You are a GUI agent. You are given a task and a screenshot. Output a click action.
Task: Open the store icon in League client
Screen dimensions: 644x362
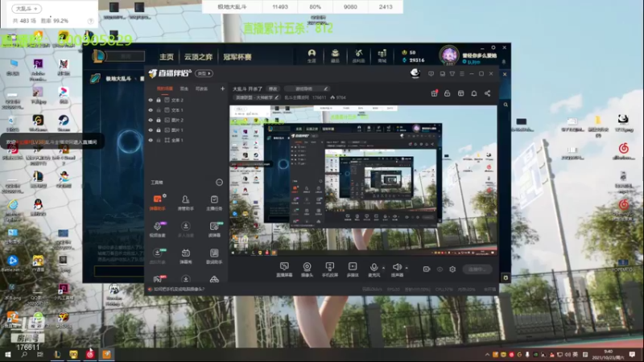tap(382, 56)
